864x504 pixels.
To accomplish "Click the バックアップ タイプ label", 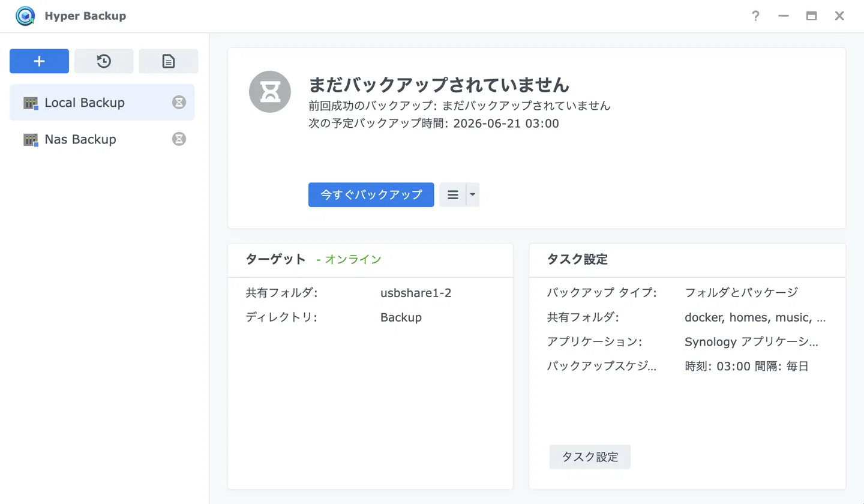I will 602,293.
